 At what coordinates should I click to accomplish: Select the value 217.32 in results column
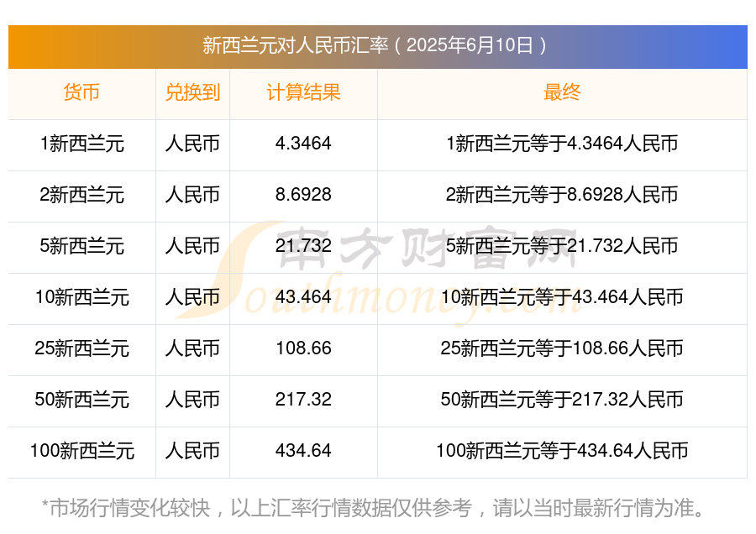click(x=303, y=400)
